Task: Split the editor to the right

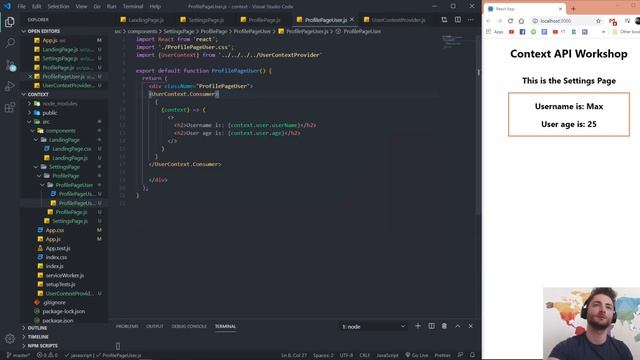Action: coord(458,20)
